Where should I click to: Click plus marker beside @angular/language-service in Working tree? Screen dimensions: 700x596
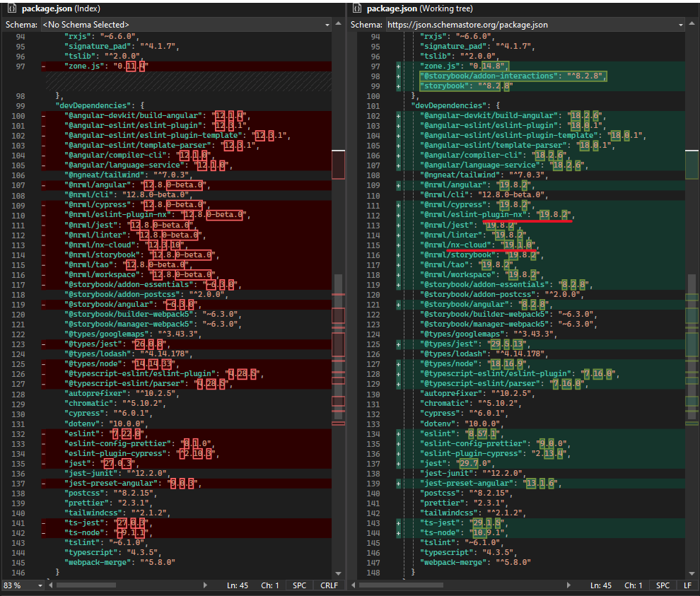(x=398, y=165)
